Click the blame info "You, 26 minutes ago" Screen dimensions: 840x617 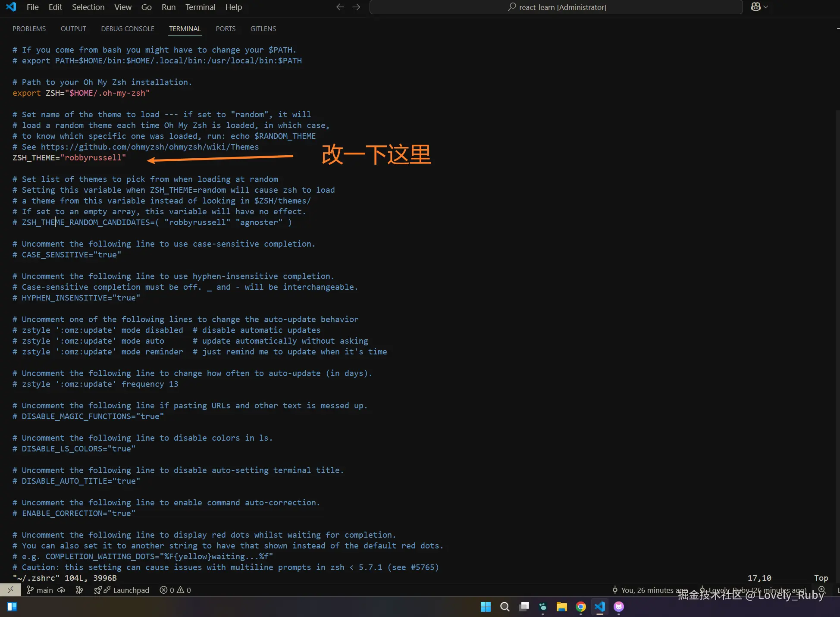650,590
